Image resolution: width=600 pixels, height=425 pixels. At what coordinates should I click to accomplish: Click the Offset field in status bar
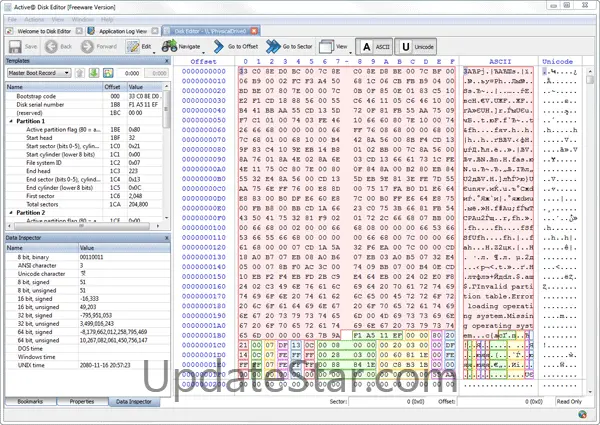(x=501, y=402)
